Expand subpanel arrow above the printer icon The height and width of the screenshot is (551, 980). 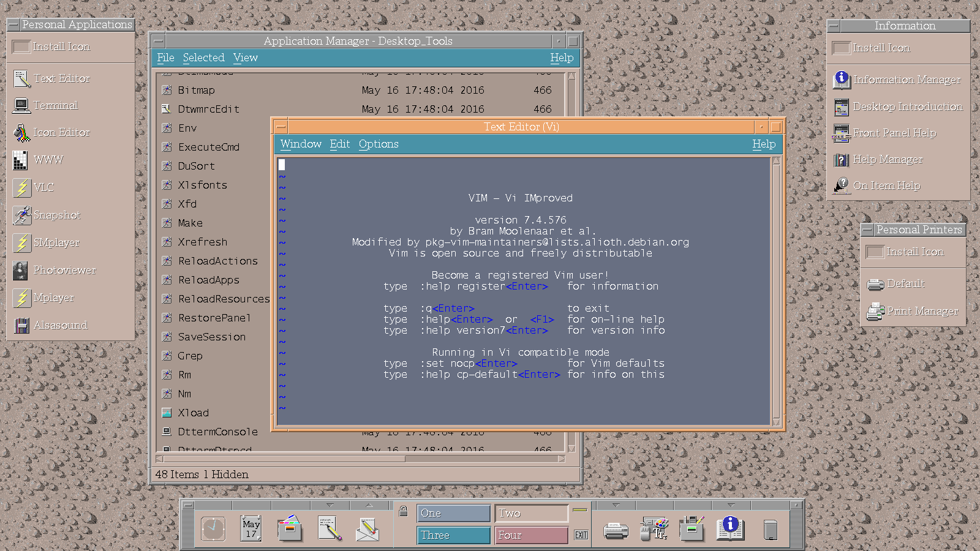[x=616, y=505]
